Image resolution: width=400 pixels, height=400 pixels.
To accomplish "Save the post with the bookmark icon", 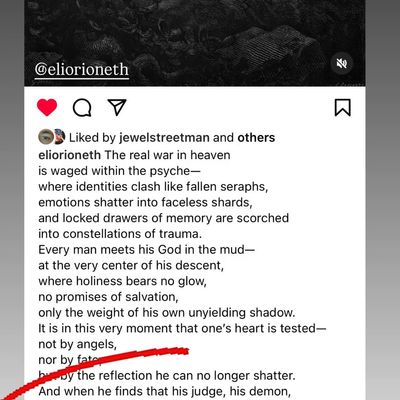I will click(x=343, y=108).
